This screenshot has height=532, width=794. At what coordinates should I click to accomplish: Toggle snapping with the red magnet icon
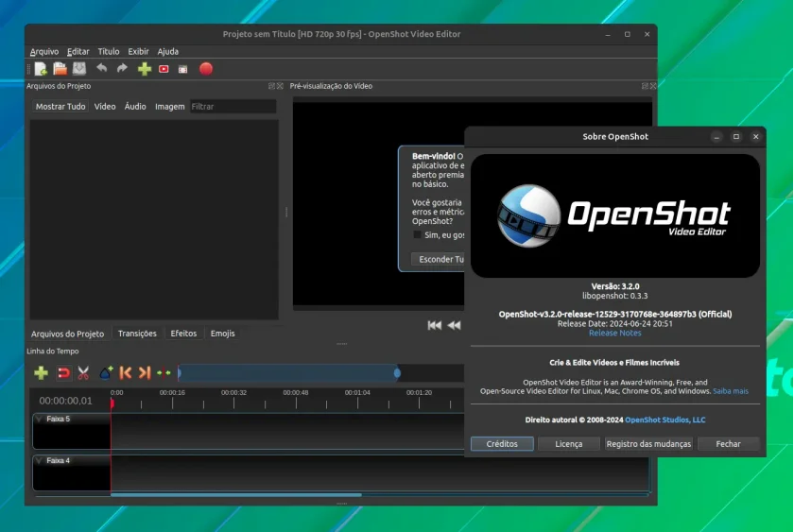(63, 373)
